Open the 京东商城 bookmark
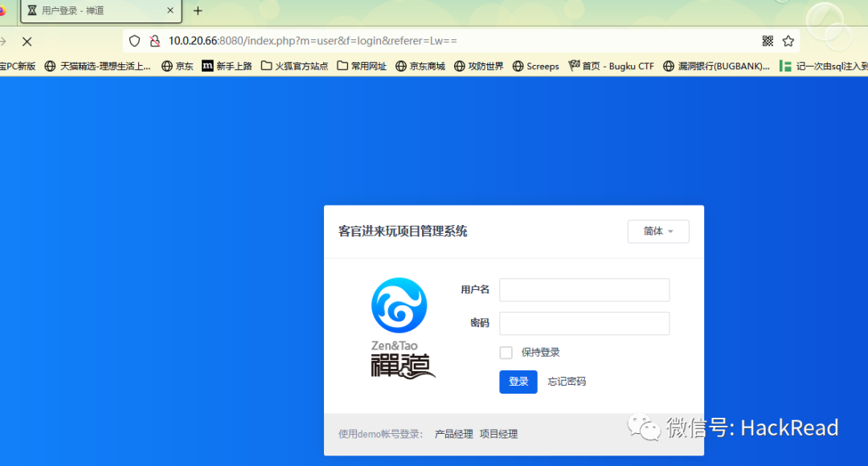This screenshot has width=868, height=466. click(x=420, y=67)
